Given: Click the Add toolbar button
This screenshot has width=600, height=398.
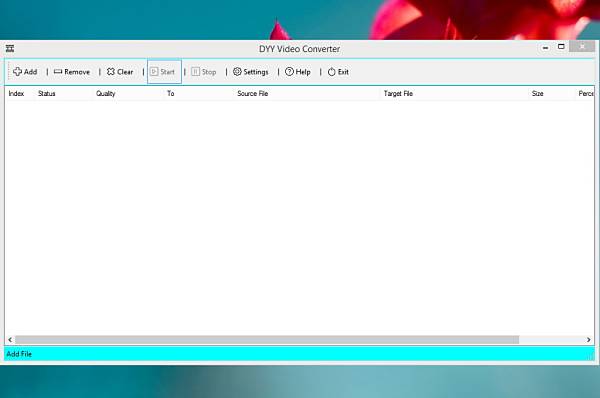Looking at the screenshot, I should 25,72.
